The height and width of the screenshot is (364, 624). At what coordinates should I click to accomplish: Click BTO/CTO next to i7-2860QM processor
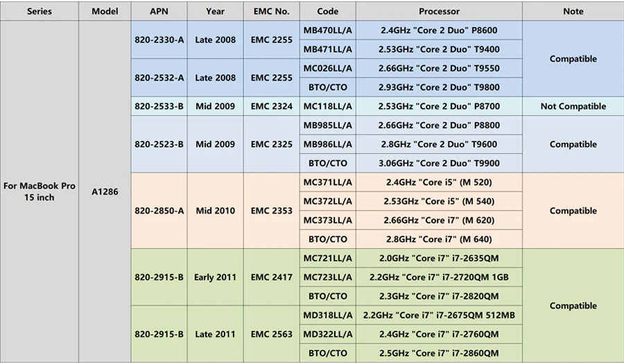pyautogui.click(x=327, y=353)
